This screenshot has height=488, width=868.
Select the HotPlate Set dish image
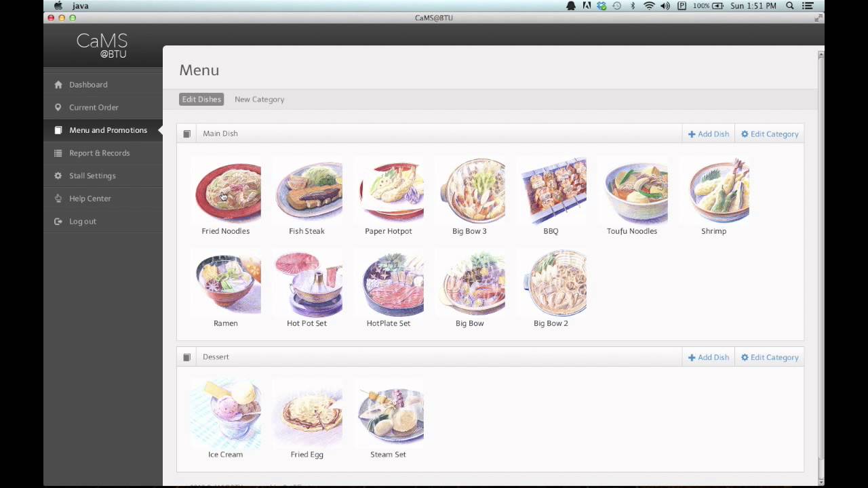[389, 283]
